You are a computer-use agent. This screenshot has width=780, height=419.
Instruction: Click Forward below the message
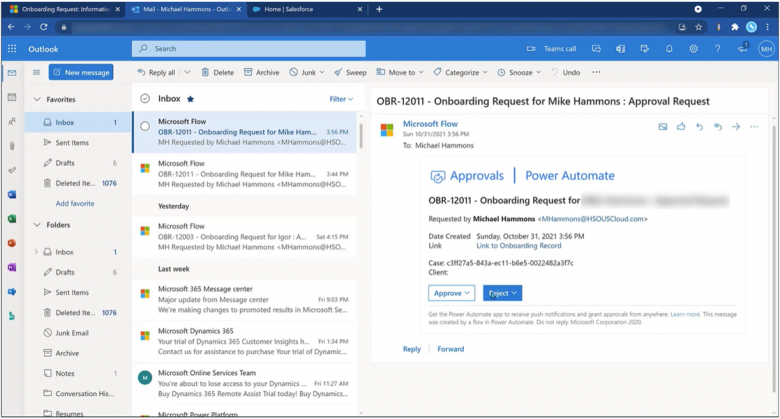click(x=451, y=349)
